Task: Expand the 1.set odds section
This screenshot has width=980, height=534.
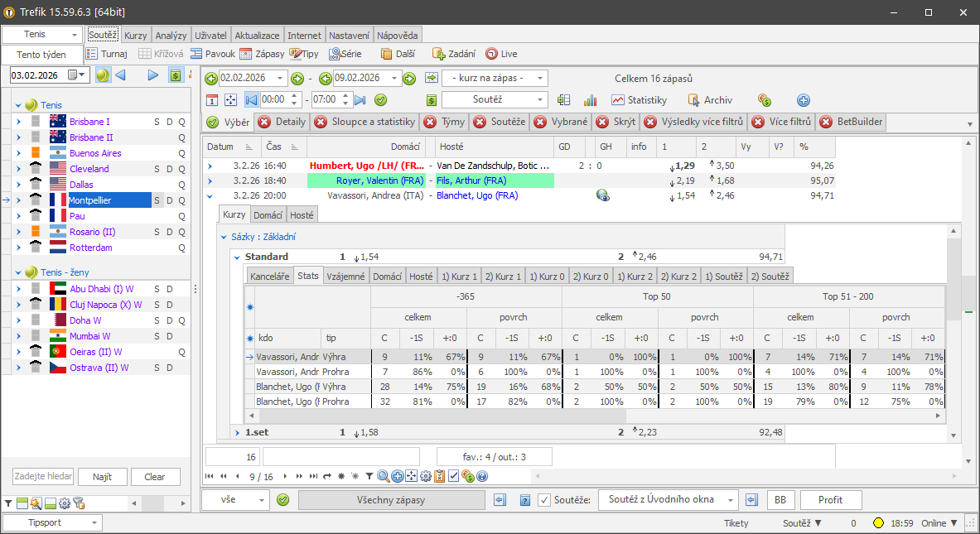Action: pos(239,431)
